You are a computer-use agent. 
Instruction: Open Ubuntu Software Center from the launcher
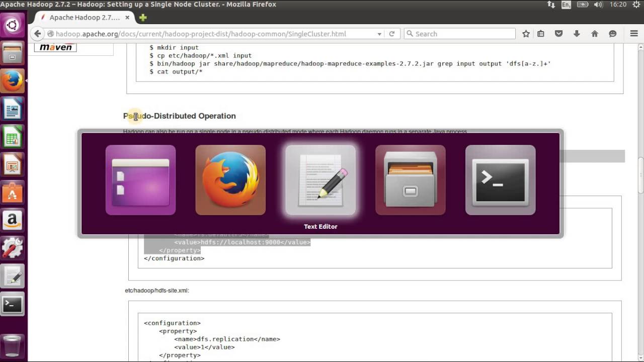(x=13, y=192)
